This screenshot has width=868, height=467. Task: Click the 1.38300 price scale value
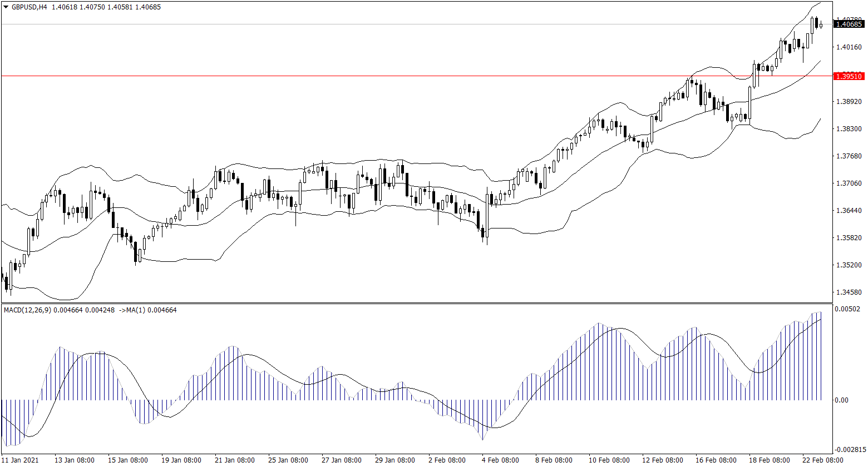pos(849,128)
